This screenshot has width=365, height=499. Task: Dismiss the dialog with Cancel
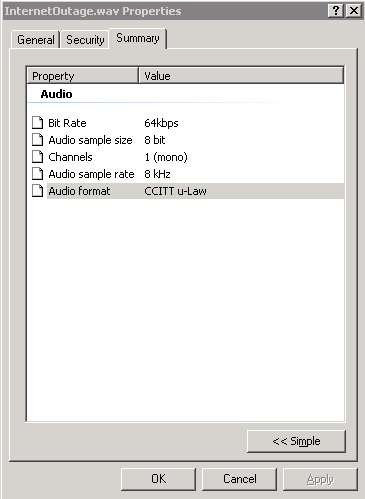tap(240, 479)
